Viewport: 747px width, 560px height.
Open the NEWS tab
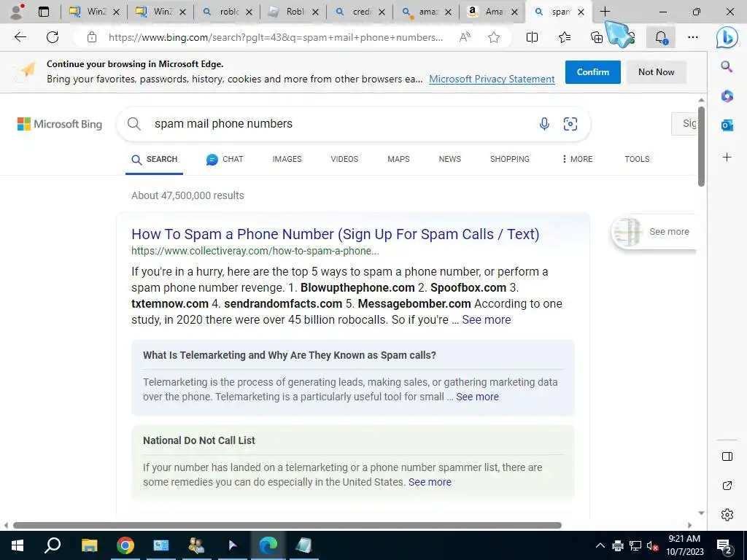(449, 159)
